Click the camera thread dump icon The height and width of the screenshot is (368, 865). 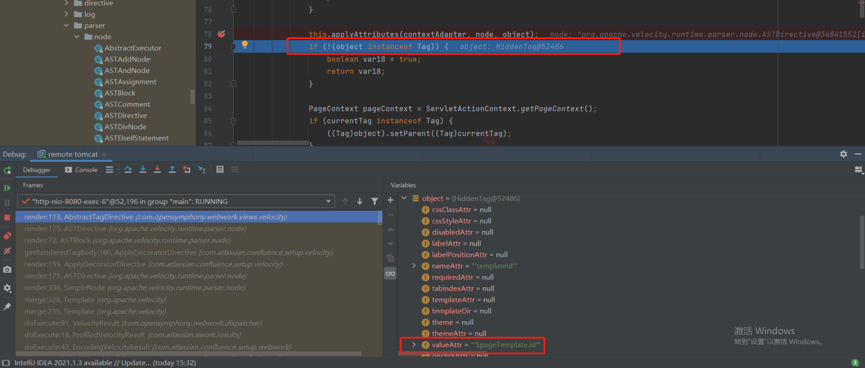pyautogui.click(x=7, y=270)
